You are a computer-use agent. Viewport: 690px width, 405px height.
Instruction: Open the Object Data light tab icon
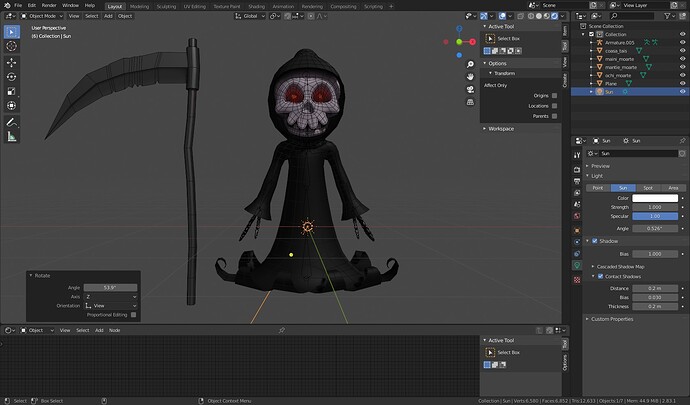(x=577, y=265)
